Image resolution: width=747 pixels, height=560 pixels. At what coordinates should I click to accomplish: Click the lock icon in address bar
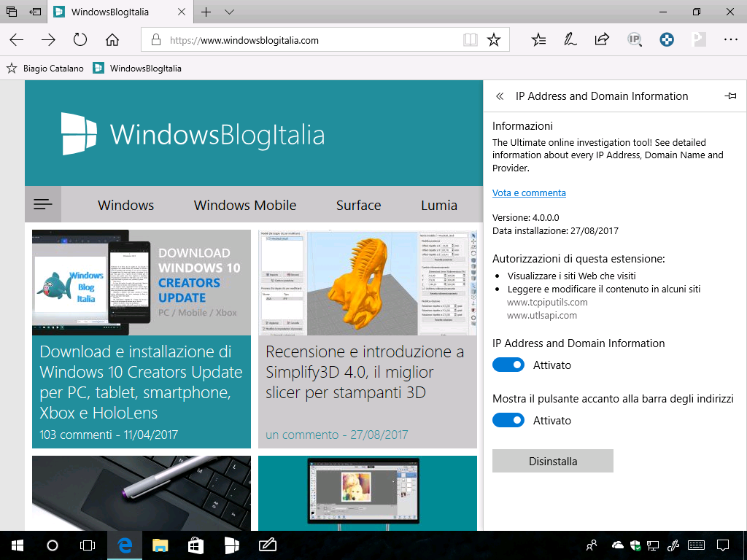click(x=156, y=40)
